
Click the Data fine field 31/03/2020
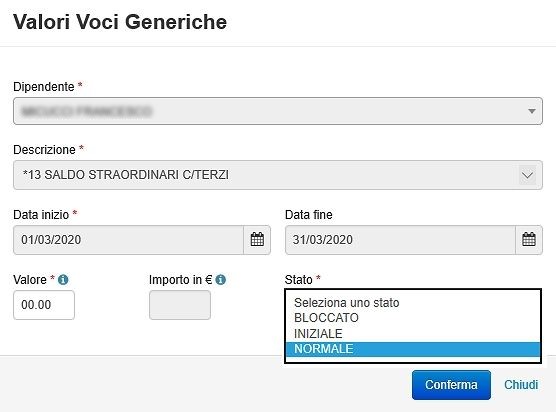point(400,240)
